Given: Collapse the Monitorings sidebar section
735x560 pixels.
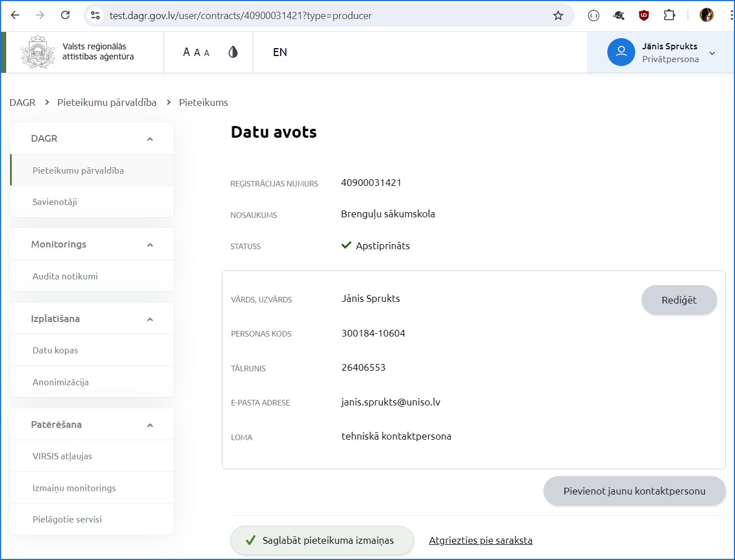Looking at the screenshot, I should [150, 245].
